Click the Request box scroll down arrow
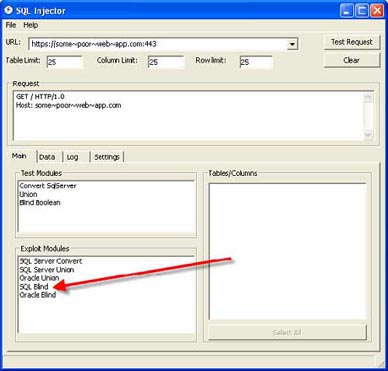388x371 pixels. click(x=368, y=134)
